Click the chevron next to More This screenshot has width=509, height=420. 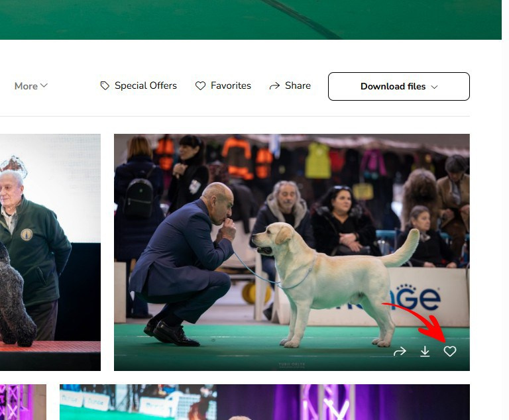[44, 85]
